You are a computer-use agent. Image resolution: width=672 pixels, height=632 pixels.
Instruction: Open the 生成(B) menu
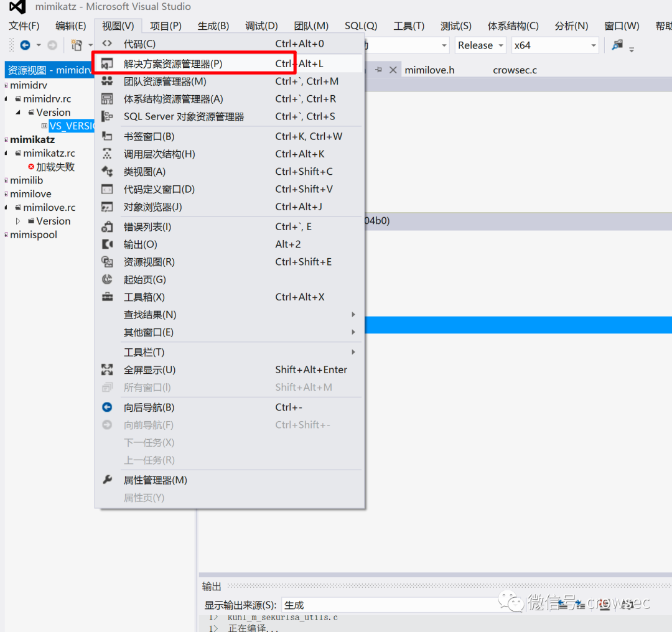213,26
